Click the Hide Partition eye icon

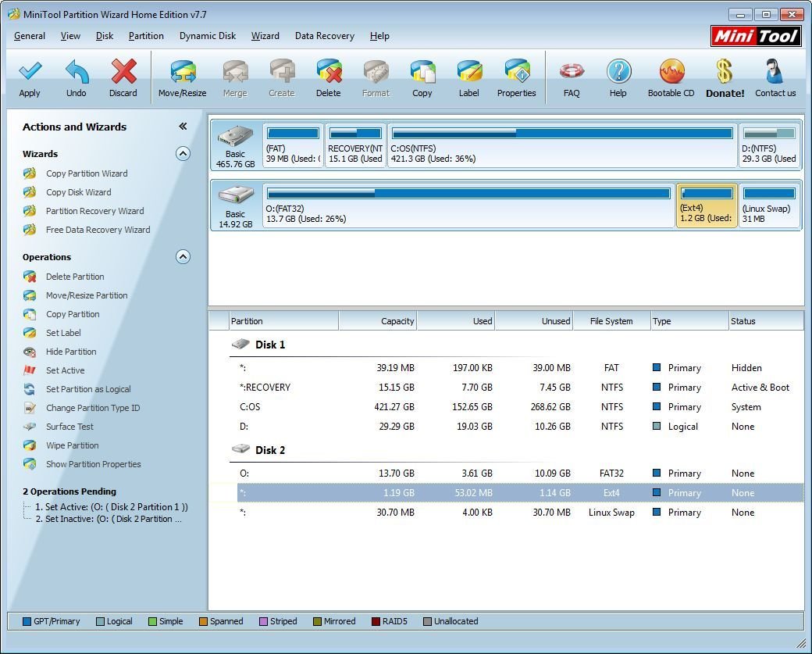(30, 352)
